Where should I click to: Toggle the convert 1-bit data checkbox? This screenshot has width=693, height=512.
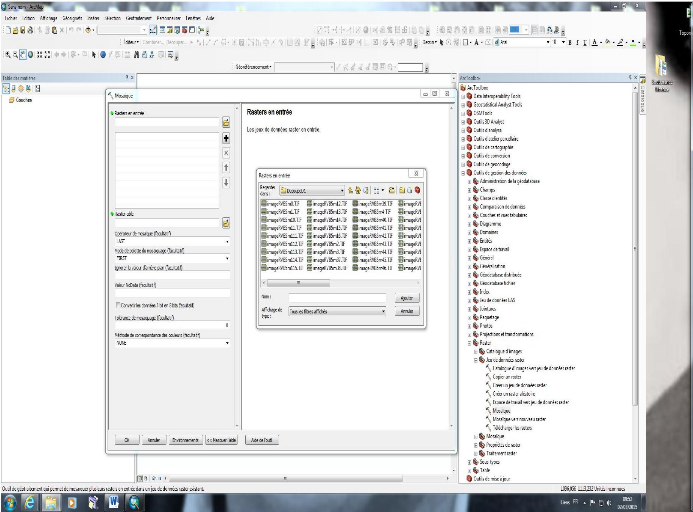click(116, 306)
